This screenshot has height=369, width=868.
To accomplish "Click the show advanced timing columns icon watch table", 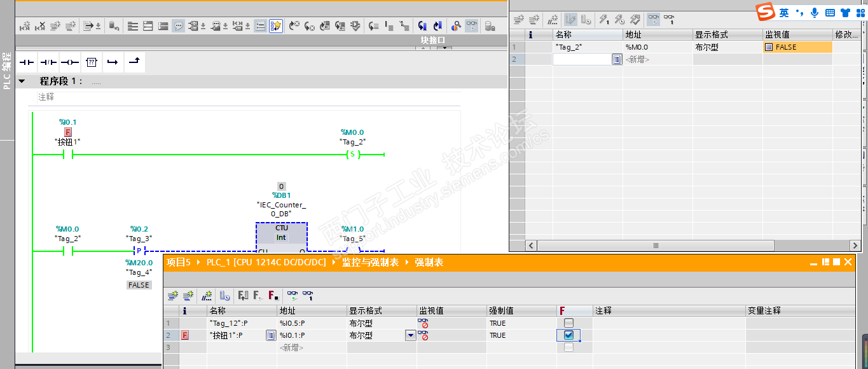I will 587,20.
